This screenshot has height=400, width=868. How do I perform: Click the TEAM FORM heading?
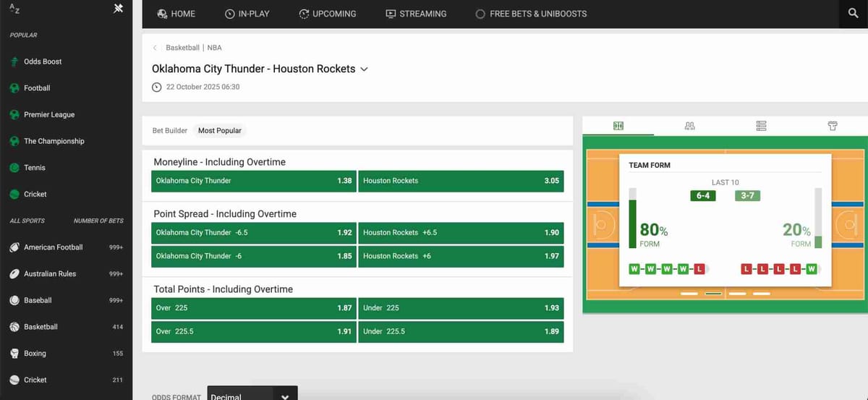[x=650, y=166]
